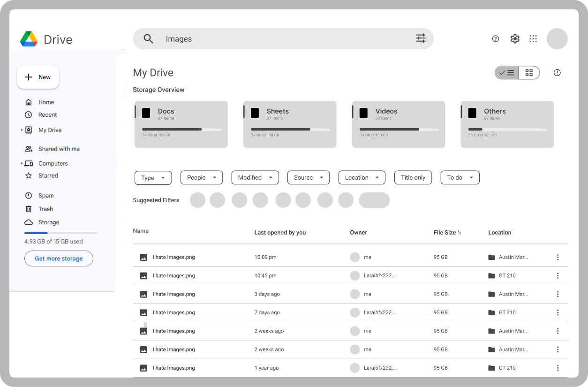Click '4.93 GB of 15 GB used' text

(53, 242)
